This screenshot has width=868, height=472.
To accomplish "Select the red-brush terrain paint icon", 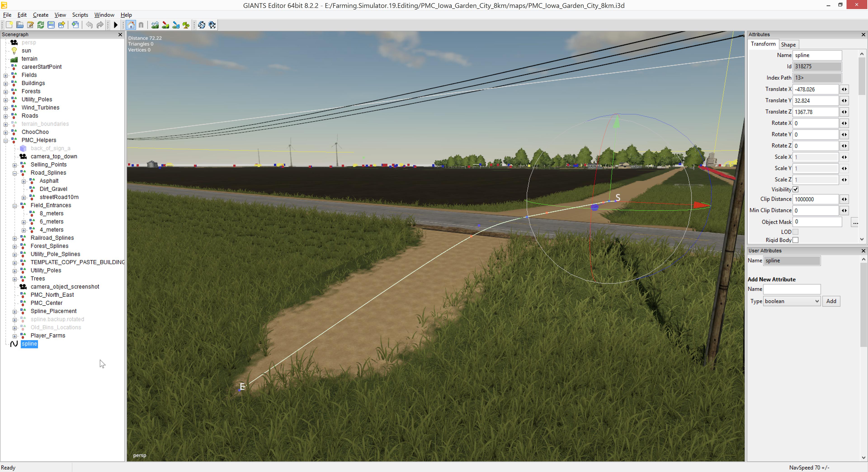I will point(165,25).
